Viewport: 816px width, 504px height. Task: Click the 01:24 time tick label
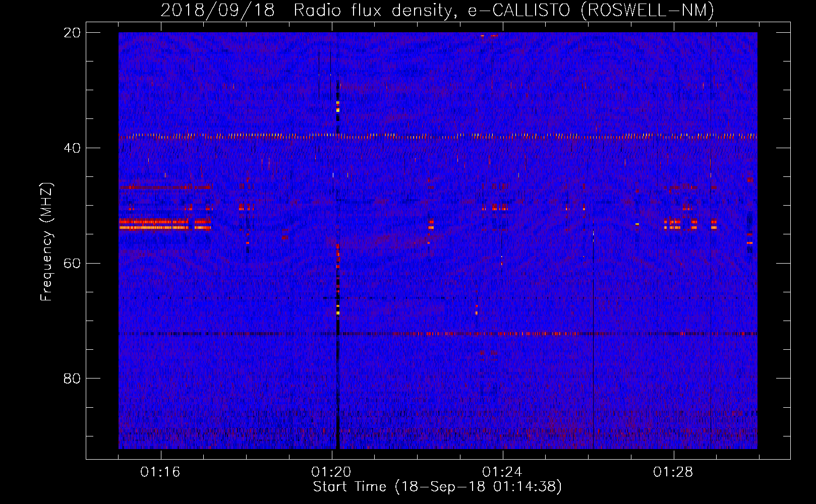[x=502, y=472]
